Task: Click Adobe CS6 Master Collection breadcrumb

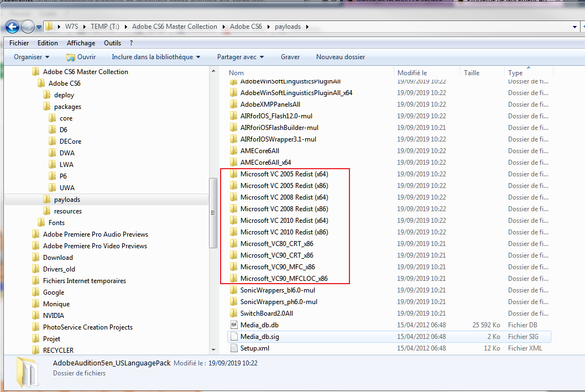Action: pyautogui.click(x=175, y=27)
